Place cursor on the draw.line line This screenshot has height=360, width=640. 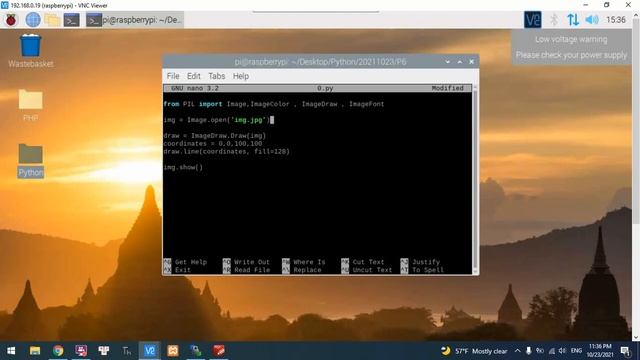[x=227, y=151]
